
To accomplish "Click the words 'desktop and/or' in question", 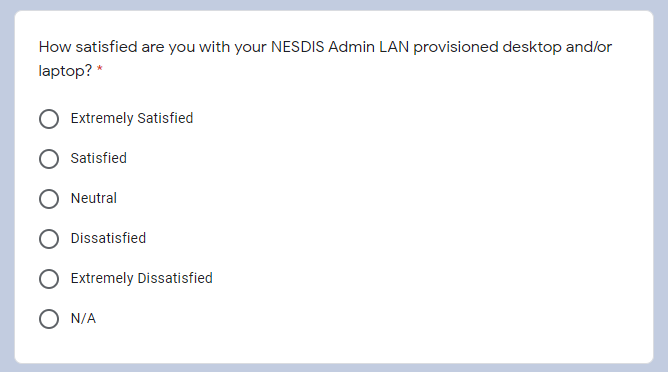I will (x=557, y=47).
